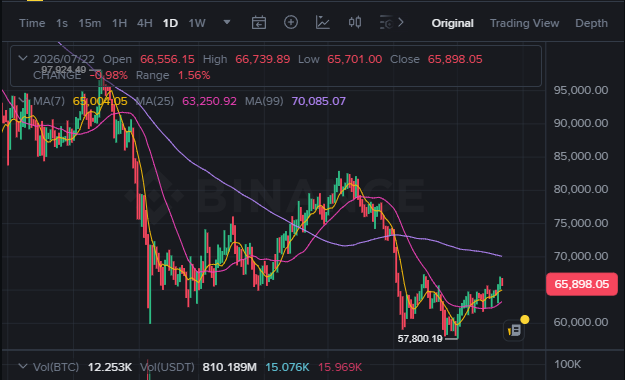Collapse the MA indicator legend chevron

point(23,100)
